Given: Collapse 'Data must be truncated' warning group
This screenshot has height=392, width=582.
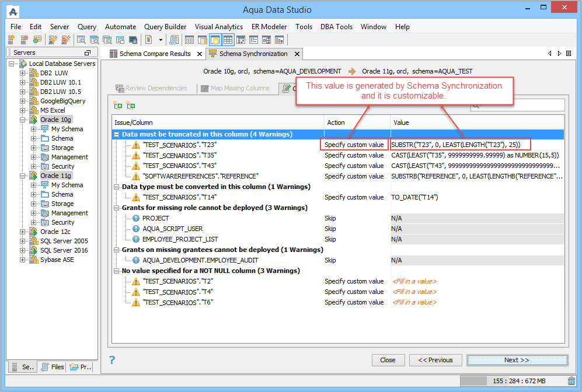Looking at the screenshot, I should click(x=117, y=134).
